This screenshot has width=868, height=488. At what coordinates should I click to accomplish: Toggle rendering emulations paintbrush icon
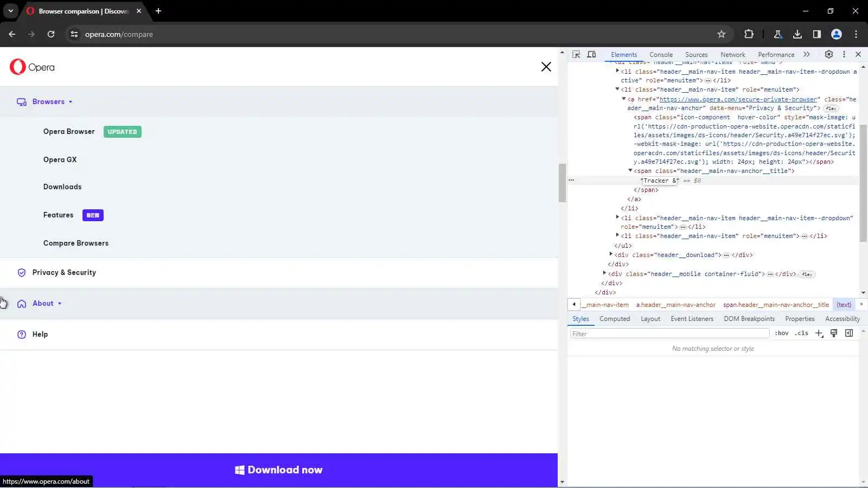(834, 333)
